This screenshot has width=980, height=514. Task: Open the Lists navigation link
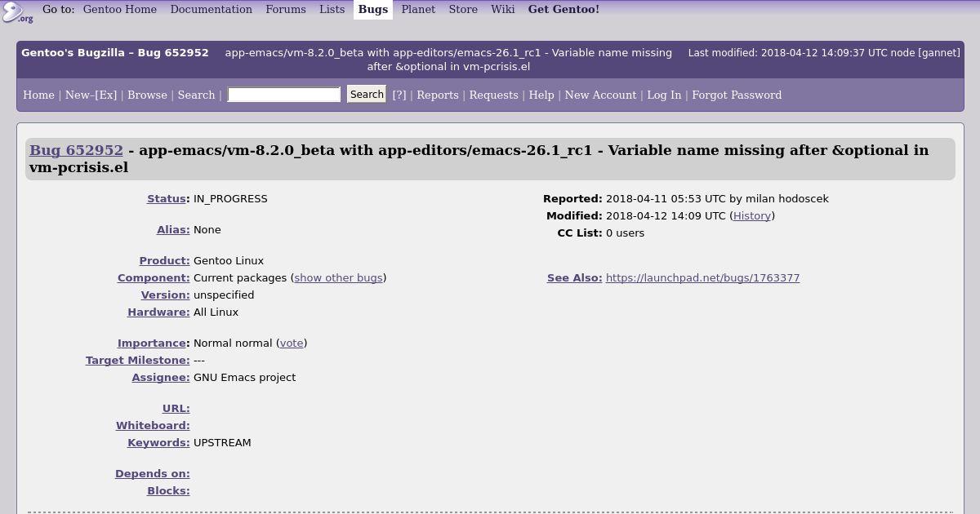tap(332, 10)
